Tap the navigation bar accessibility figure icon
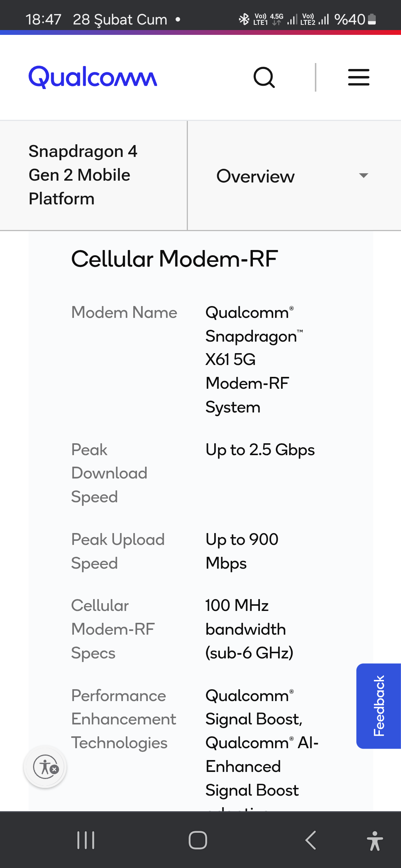This screenshot has height=868, width=401. tap(375, 841)
